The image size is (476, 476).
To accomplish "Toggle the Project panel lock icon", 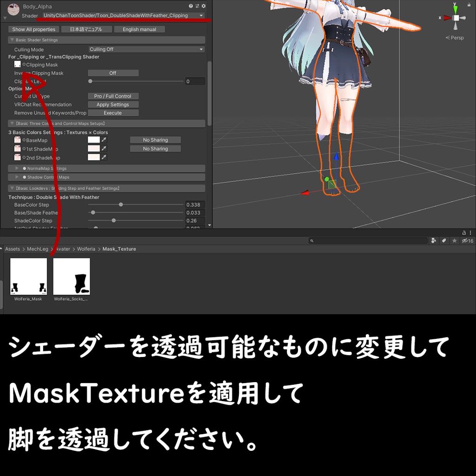I will 464,233.
